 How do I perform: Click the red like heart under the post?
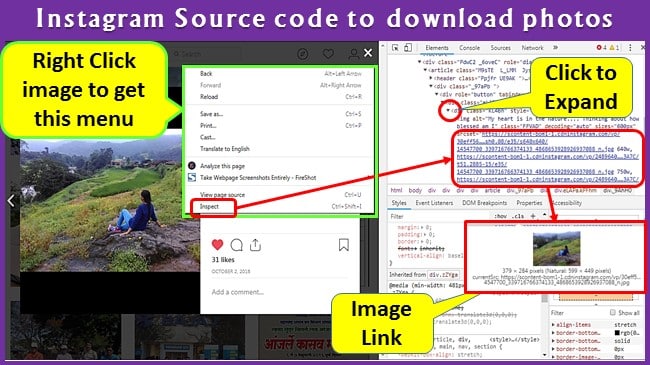coord(217,245)
